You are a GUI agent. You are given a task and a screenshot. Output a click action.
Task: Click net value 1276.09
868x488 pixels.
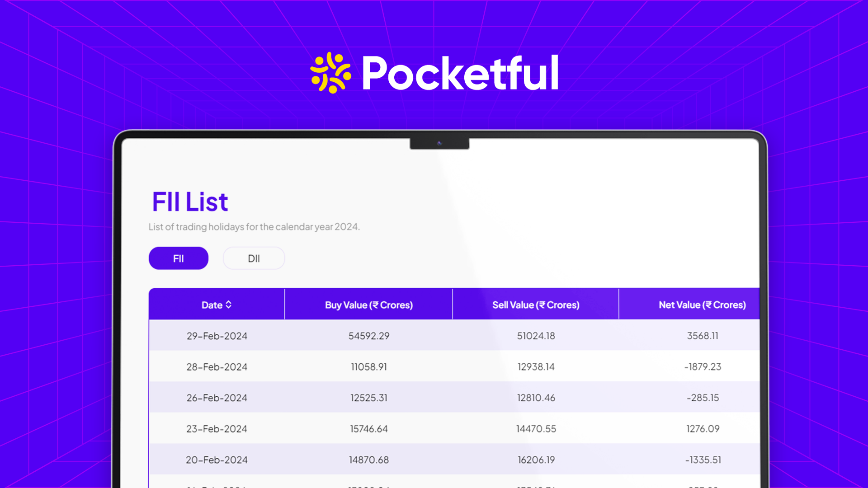pos(703,429)
